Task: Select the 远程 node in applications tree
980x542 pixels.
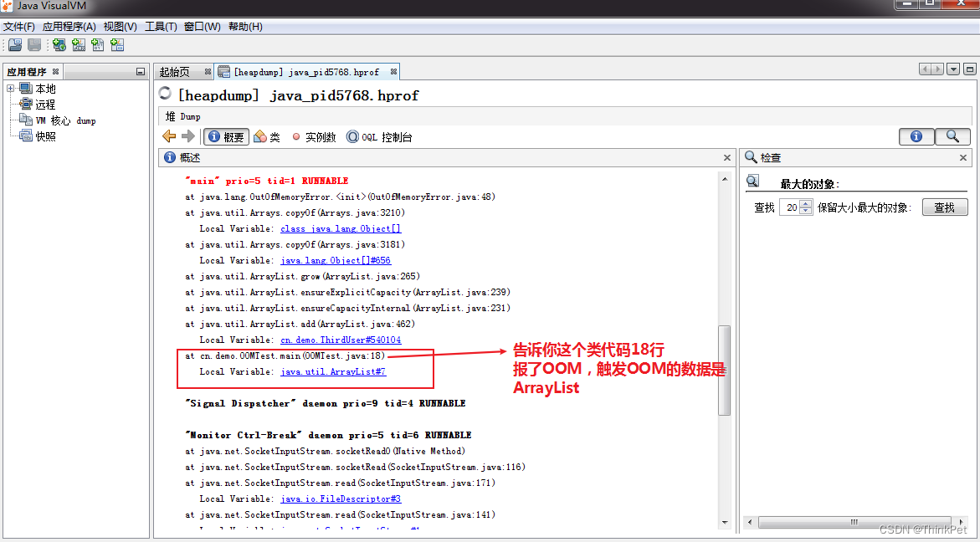Action: coord(45,105)
